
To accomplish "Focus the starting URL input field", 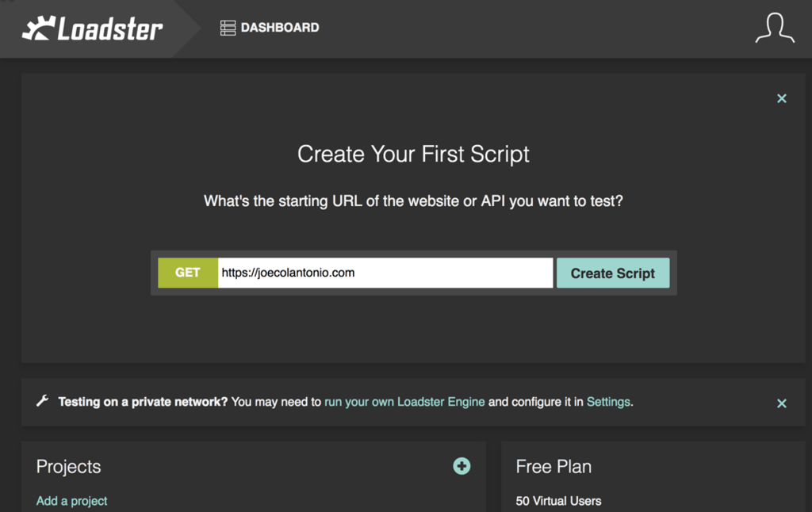I will coord(385,273).
